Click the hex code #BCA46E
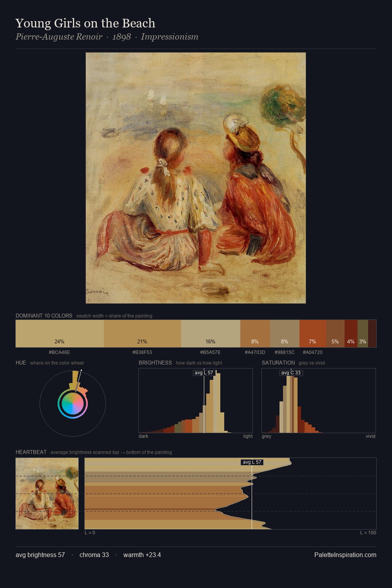 60,352
